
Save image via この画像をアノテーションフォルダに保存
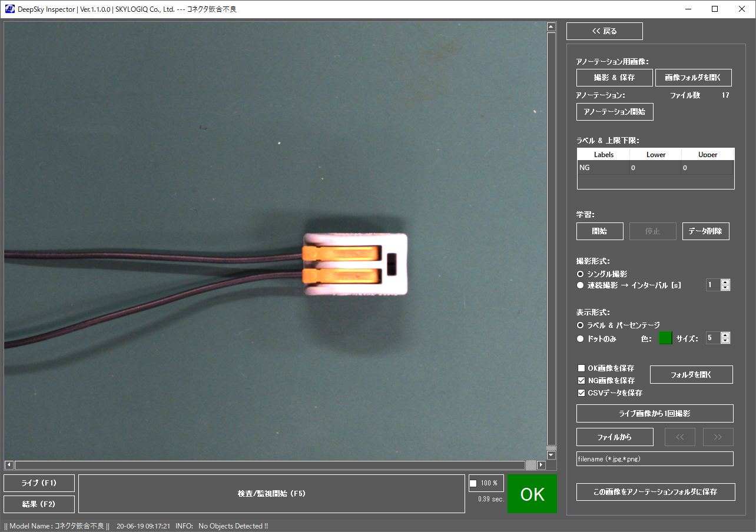(x=656, y=491)
